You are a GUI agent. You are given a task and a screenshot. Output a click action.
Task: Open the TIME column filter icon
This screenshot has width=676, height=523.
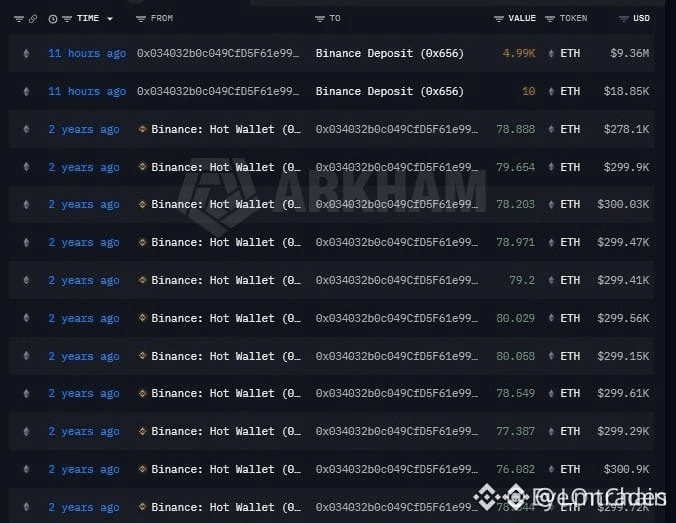tap(67, 19)
